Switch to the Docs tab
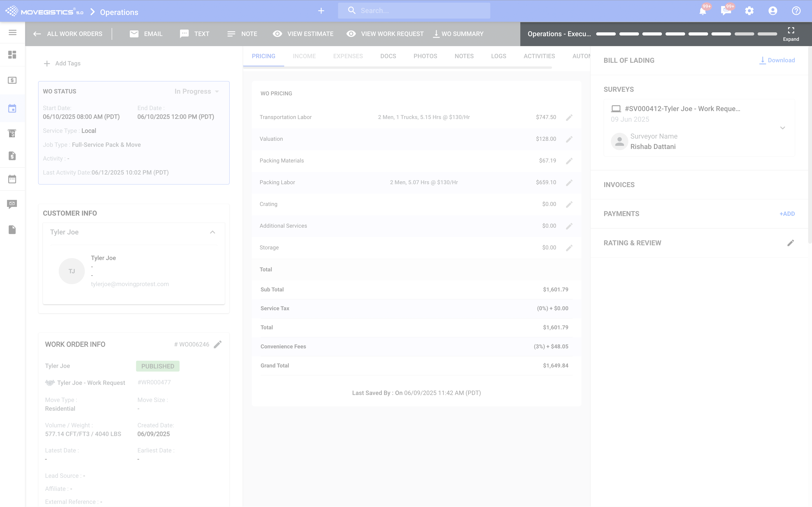Image resolution: width=812 pixels, height=507 pixels. 388,56
